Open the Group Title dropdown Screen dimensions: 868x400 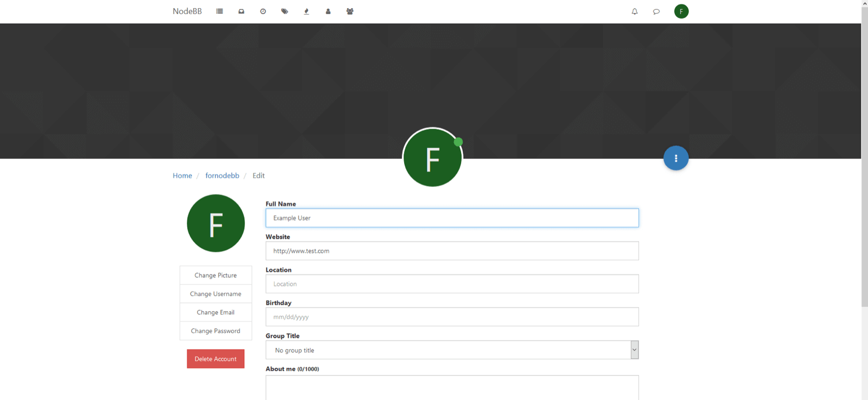pos(452,350)
